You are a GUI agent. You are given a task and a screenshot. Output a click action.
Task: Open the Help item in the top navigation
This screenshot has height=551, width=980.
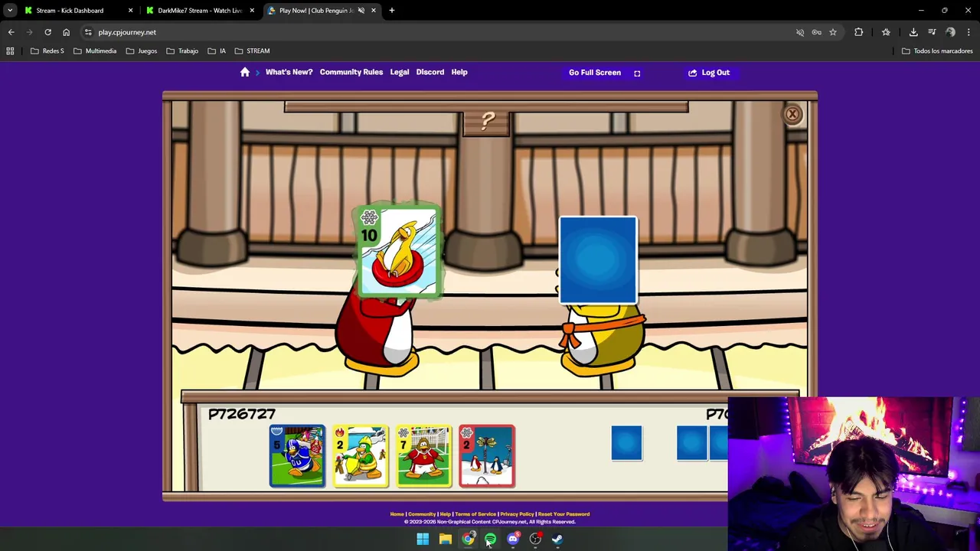tap(459, 72)
